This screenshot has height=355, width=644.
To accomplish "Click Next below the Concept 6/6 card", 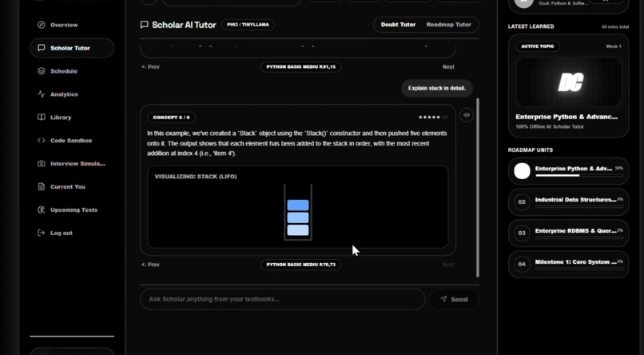I will click(x=448, y=265).
